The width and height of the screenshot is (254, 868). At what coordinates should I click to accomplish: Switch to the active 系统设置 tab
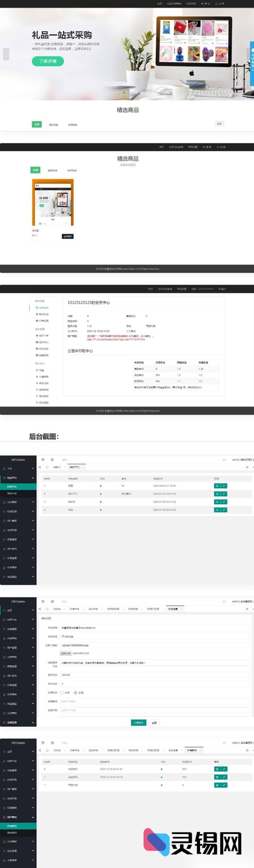coord(173,609)
